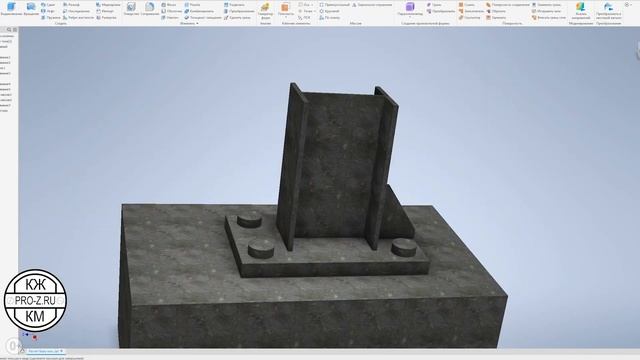Choose the Shell (Оболочка) command

click(x=171, y=11)
